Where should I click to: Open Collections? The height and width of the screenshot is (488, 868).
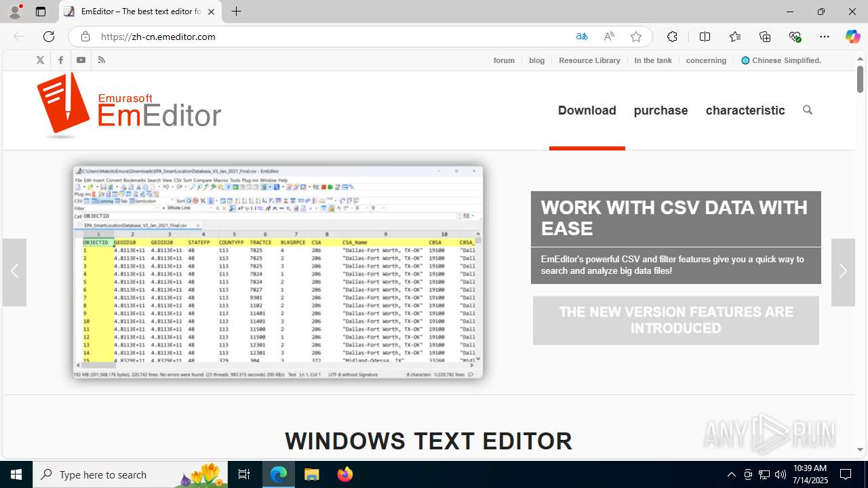point(765,37)
